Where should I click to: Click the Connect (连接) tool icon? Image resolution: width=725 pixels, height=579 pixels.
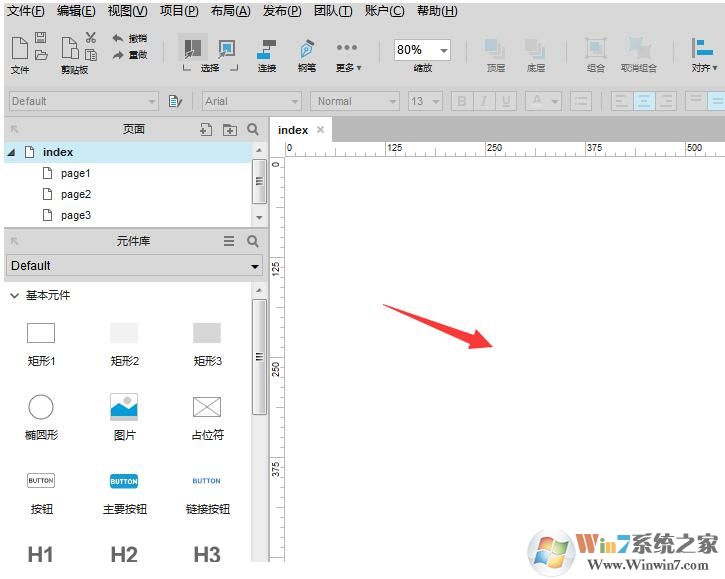coord(267,49)
